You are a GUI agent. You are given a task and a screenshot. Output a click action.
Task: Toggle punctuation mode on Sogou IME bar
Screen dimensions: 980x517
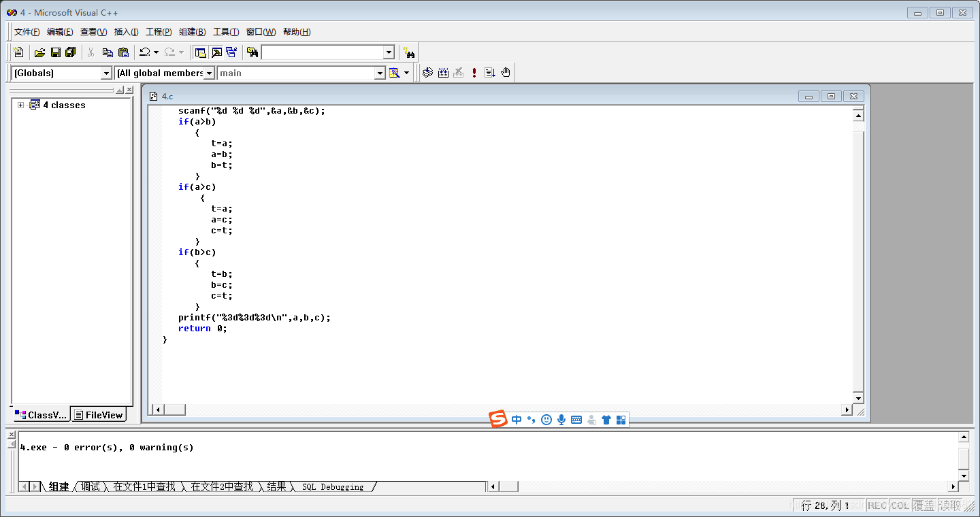532,420
